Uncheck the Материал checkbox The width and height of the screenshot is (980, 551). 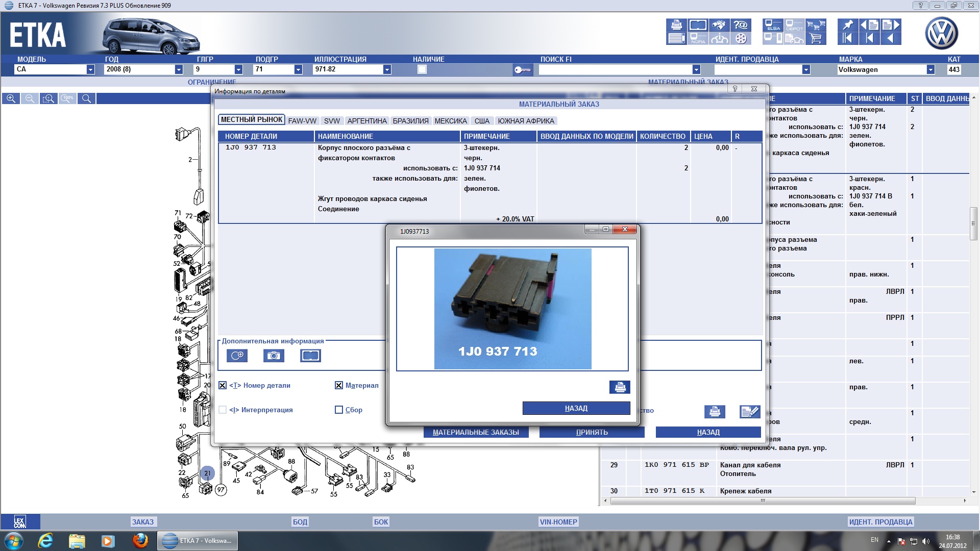click(x=339, y=386)
